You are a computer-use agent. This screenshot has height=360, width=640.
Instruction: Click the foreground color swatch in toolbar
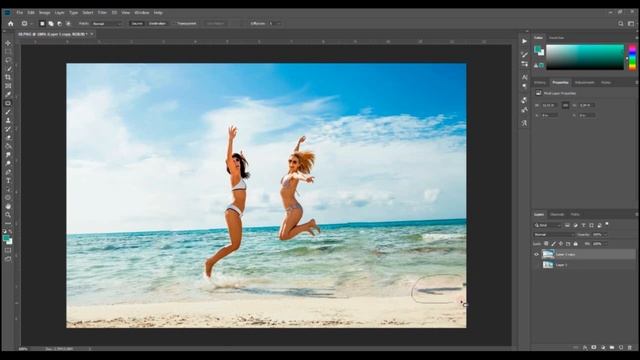click(x=6, y=238)
